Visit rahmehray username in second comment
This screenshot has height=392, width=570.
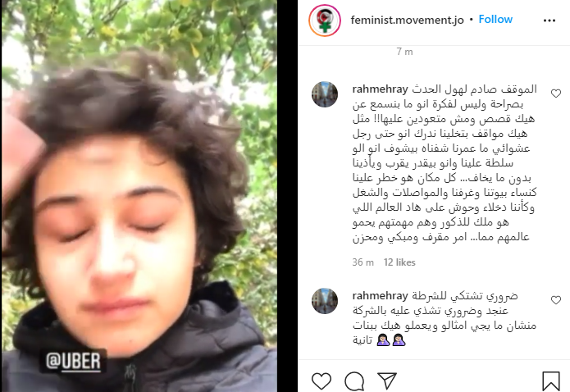[x=380, y=296]
